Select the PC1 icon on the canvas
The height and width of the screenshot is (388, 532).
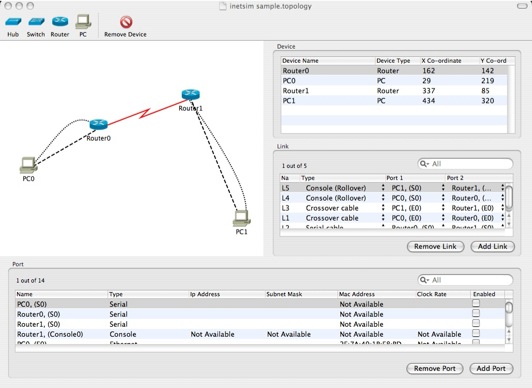[x=242, y=218]
